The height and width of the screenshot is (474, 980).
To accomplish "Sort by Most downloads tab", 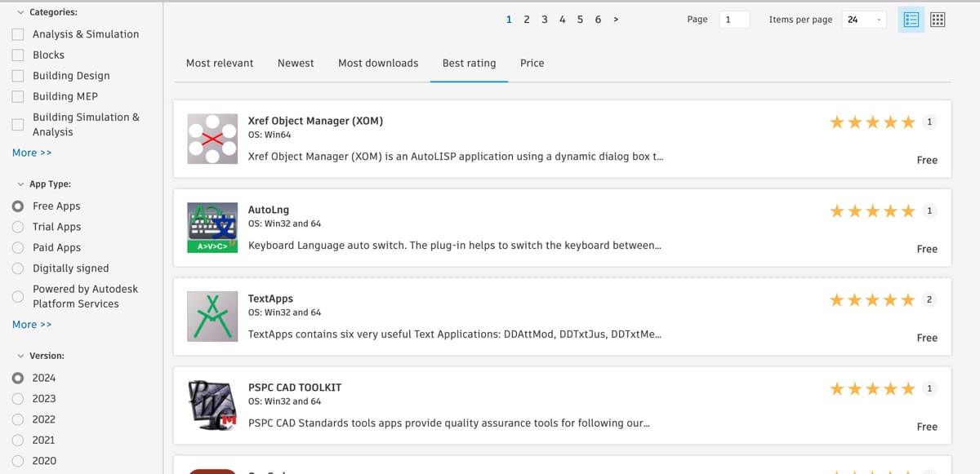I will 378,63.
